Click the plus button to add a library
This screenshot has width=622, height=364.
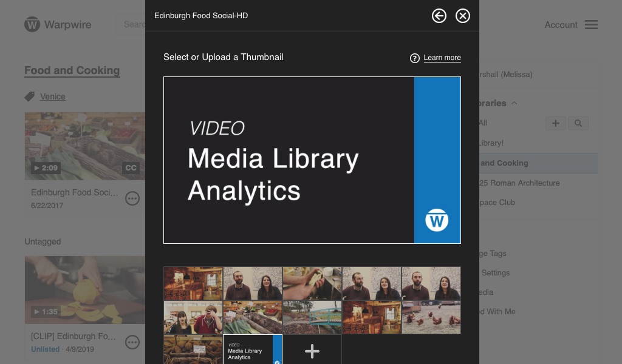tap(556, 123)
